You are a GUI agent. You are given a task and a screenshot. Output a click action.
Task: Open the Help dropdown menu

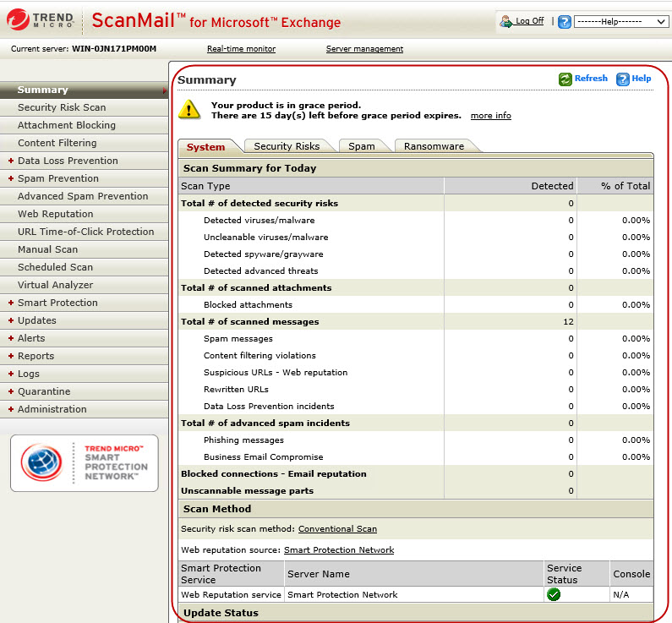coord(620,22)
